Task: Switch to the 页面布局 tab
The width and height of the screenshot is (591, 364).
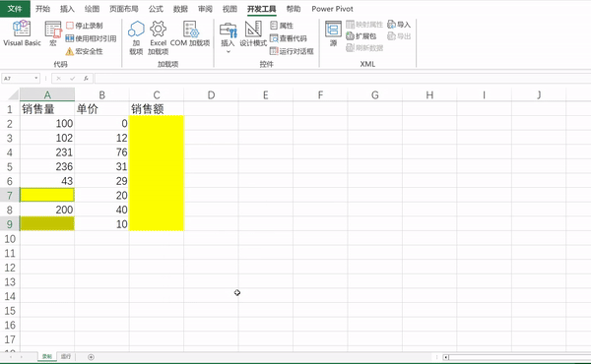Action: (124, 9)
